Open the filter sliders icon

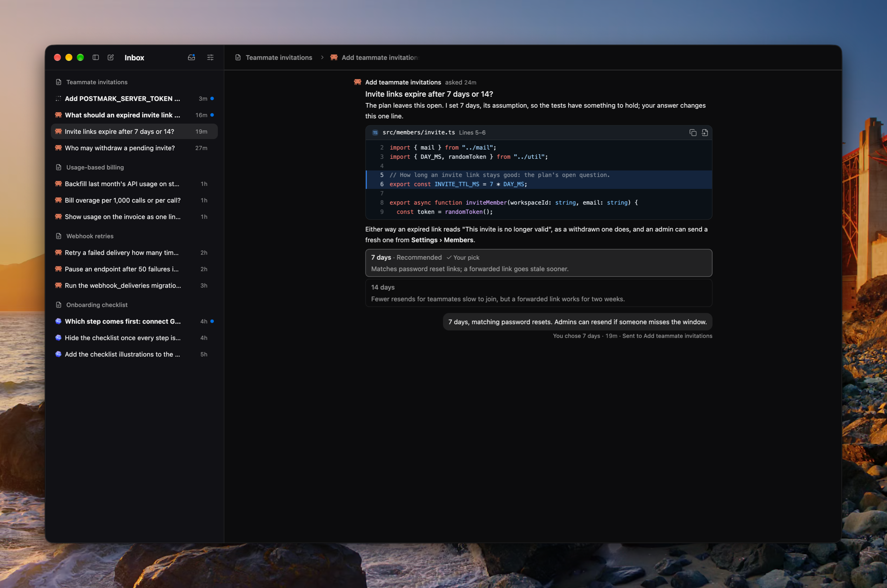point(210,57)
